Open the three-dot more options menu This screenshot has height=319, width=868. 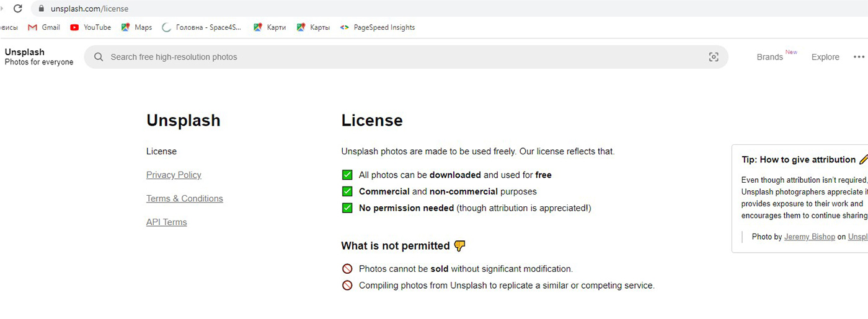tap(858, 57)
